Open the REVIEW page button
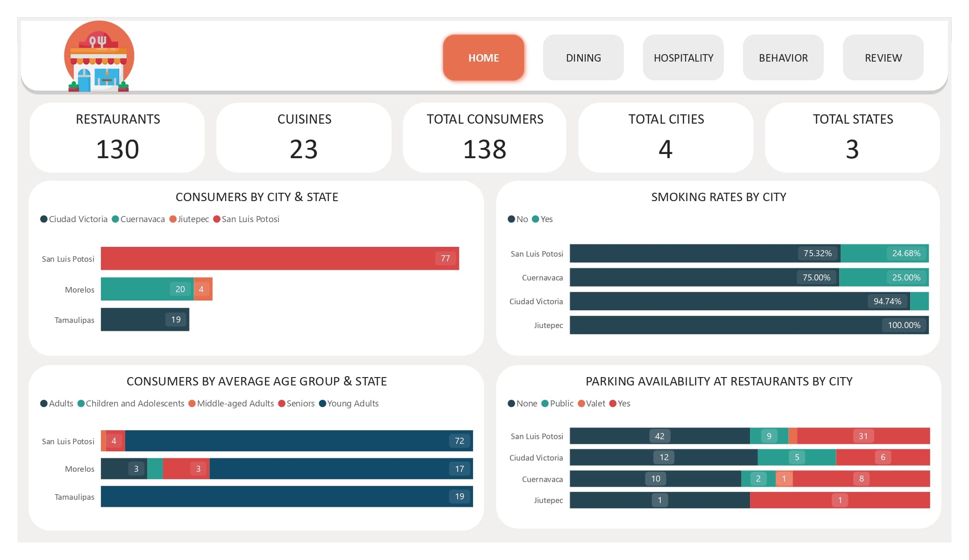969x560 pixels. coord(883,58)
